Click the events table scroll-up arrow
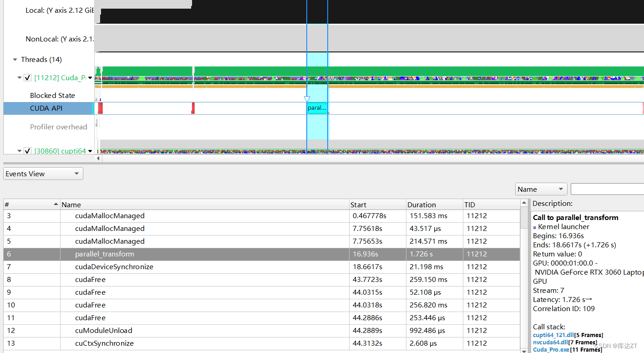Screen dimensions: 644x353 pos(524,203)
